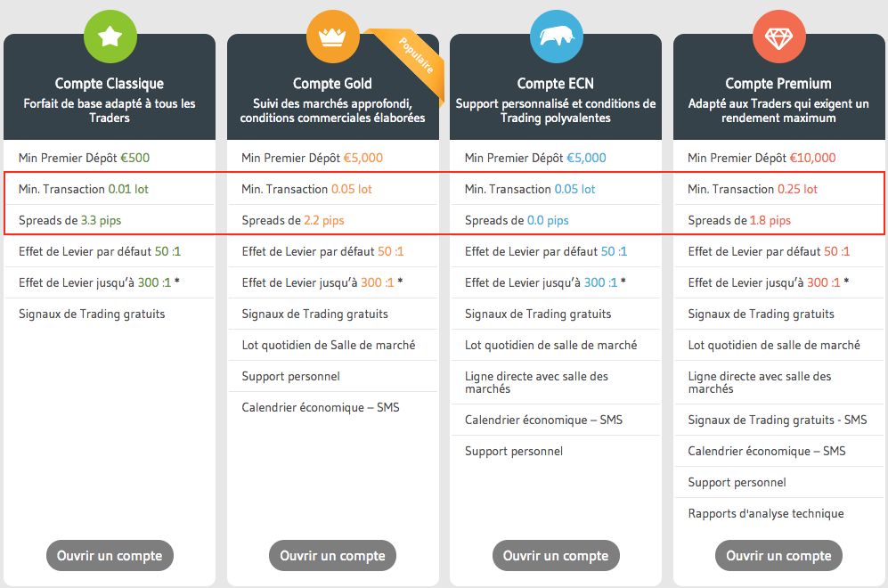Click the €10,000 minimum deposit amount

(812, 159)
